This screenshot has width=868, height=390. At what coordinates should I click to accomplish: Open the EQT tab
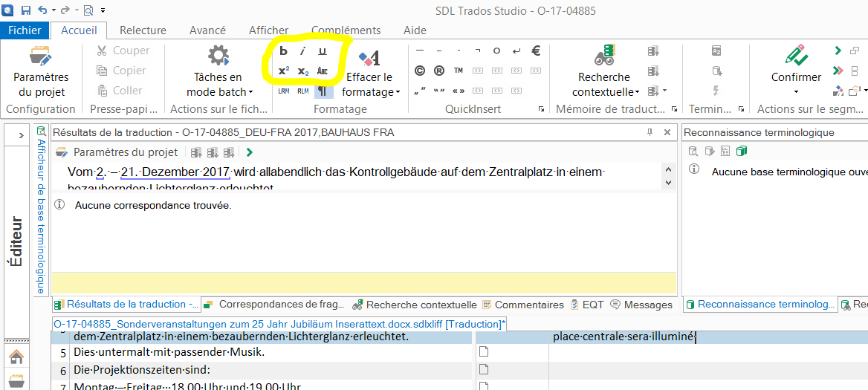(587, 305)
